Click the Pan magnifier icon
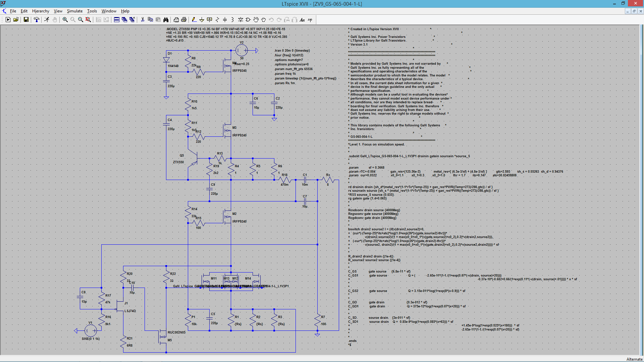This screenshot has width=644, height=362. [x=73, y=20]
